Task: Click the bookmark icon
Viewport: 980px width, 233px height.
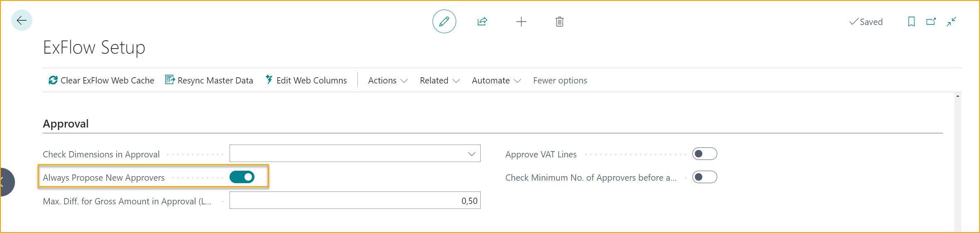Action: [912, 22]
